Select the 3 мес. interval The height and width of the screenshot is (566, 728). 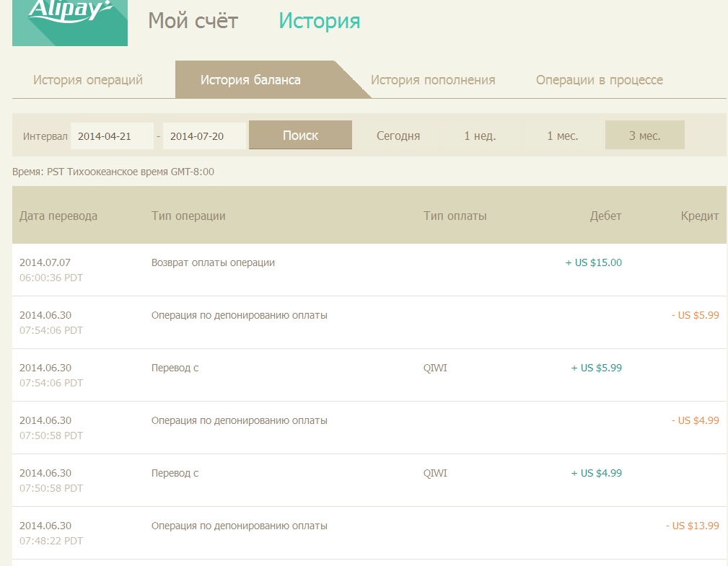645,136
